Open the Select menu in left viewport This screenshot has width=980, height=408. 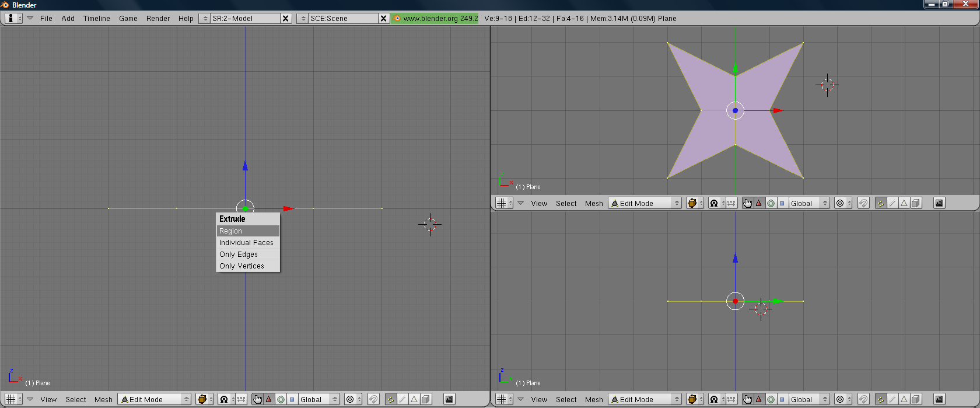tap(76, 400)
